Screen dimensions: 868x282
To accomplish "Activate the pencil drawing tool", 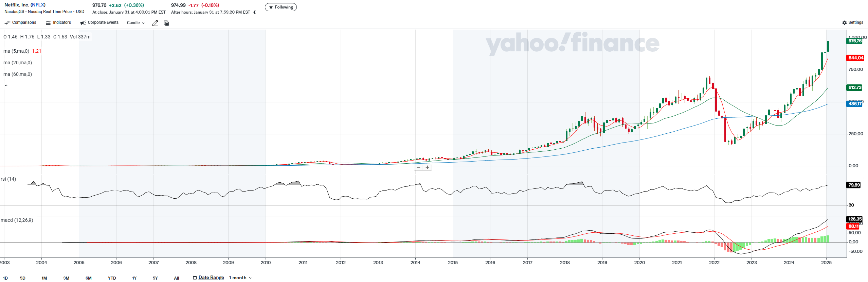I will (155, 23).
